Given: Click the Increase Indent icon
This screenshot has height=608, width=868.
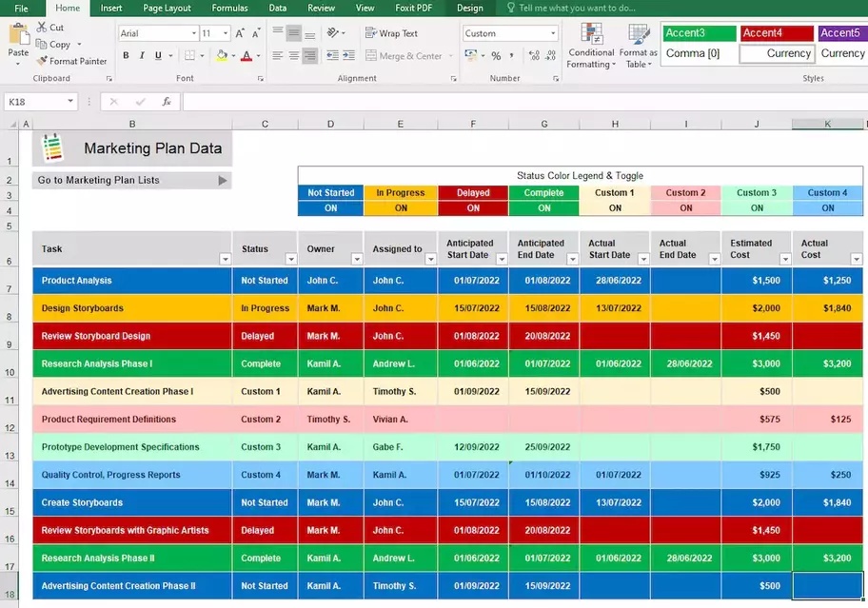Looking at the screenshot, I should pyautogui.click(x=350, y=56).
